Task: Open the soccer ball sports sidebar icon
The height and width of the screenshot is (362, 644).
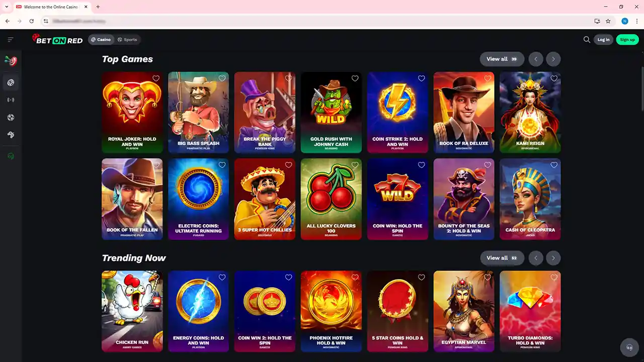Action: pyautogui.click(x=11, y=118)
